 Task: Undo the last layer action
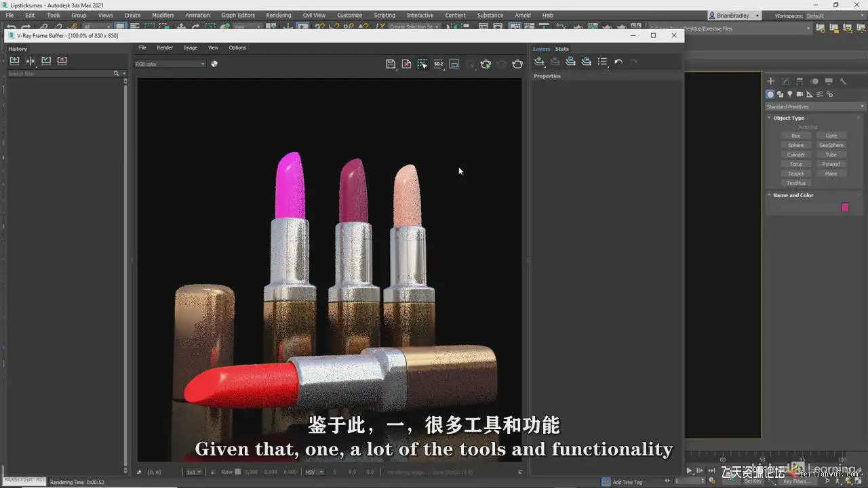[x=618, y=62]
